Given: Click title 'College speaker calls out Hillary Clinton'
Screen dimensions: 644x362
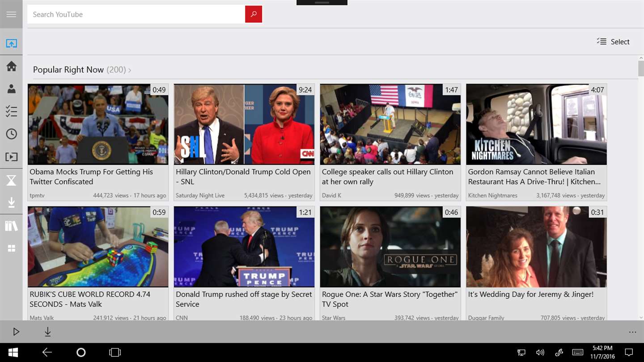Looking at the screenshot, I should click(x=387, y=177).
